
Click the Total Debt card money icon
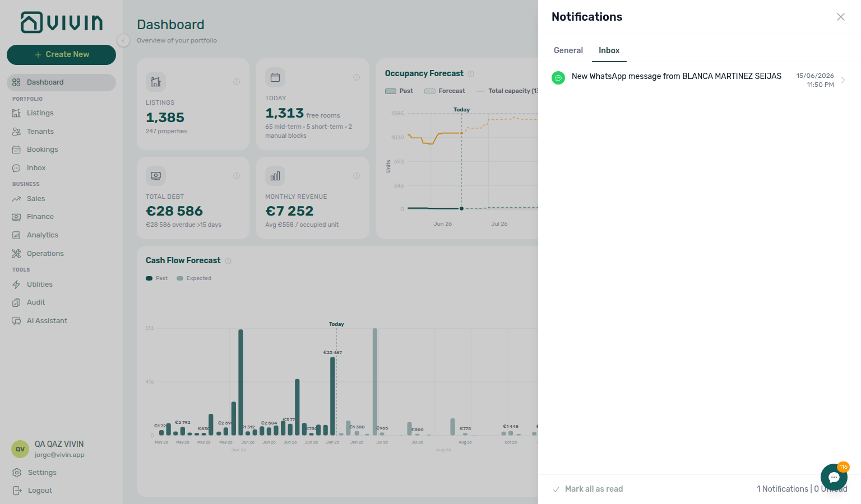coord(156,176)
